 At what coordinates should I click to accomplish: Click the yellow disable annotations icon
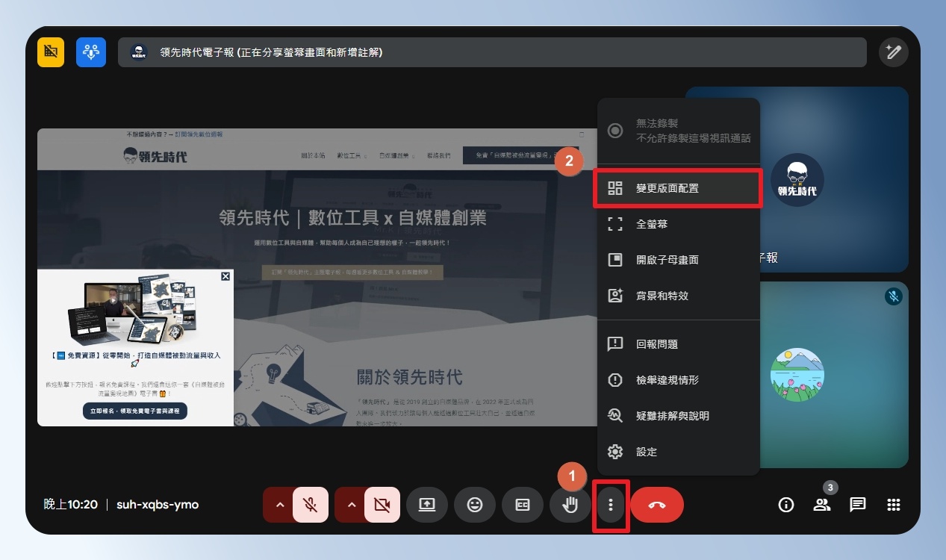[x=51, y=52]
